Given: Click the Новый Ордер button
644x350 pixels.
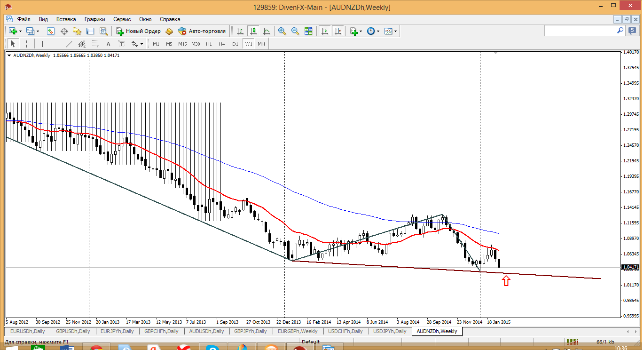Looking at the screenshot, I should coord(138,31).
